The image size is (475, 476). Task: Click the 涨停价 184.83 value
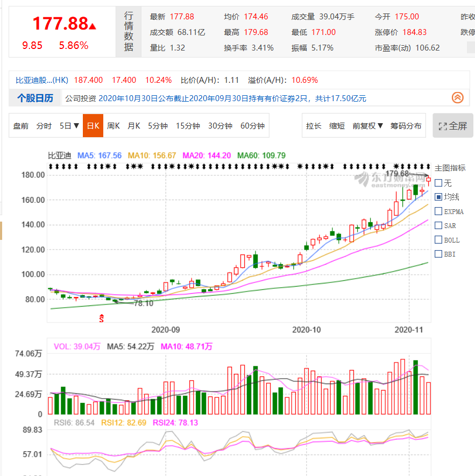[414, 32]
